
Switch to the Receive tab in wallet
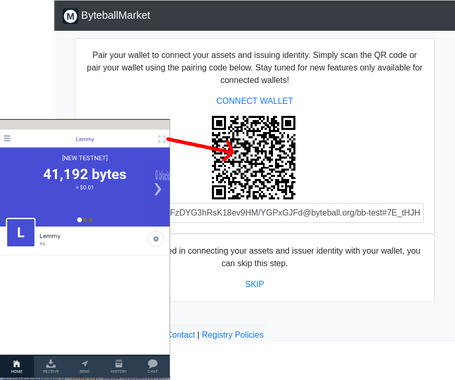coord(51,366)
